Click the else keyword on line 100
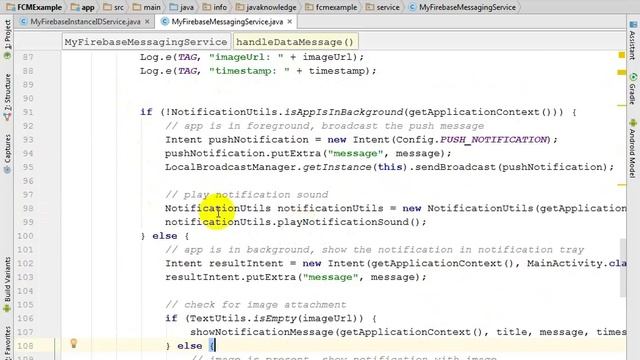The image size is (640, 360). click(164, 236)
